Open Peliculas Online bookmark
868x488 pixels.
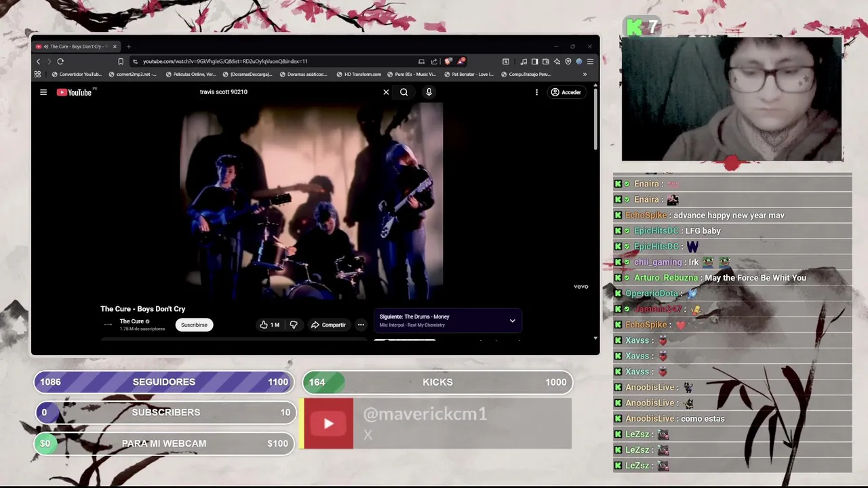(x=191, y=75)
